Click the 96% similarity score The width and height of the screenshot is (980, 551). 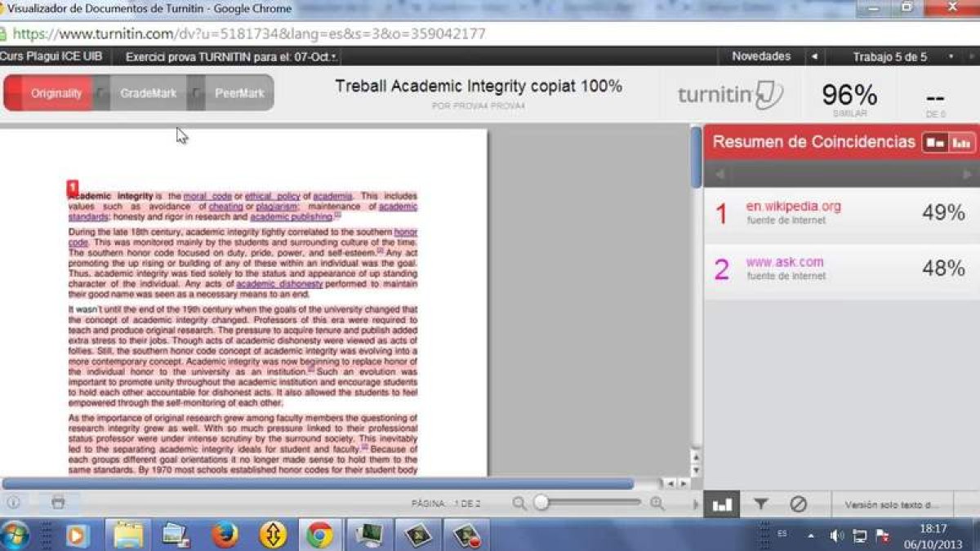pos(849,95)
